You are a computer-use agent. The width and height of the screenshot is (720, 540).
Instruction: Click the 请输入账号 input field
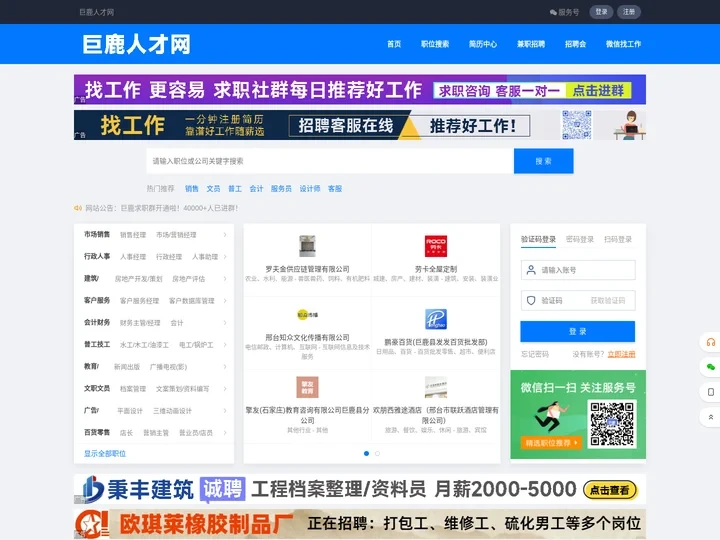(x=578, y=270)
